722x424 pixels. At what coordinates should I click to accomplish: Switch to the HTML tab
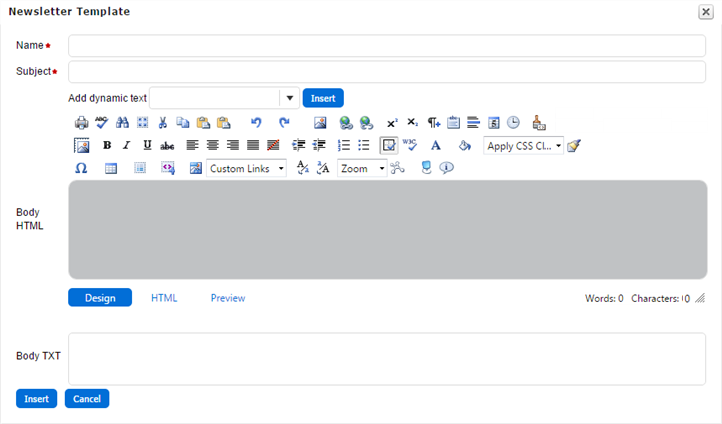(x=164, y=298)
